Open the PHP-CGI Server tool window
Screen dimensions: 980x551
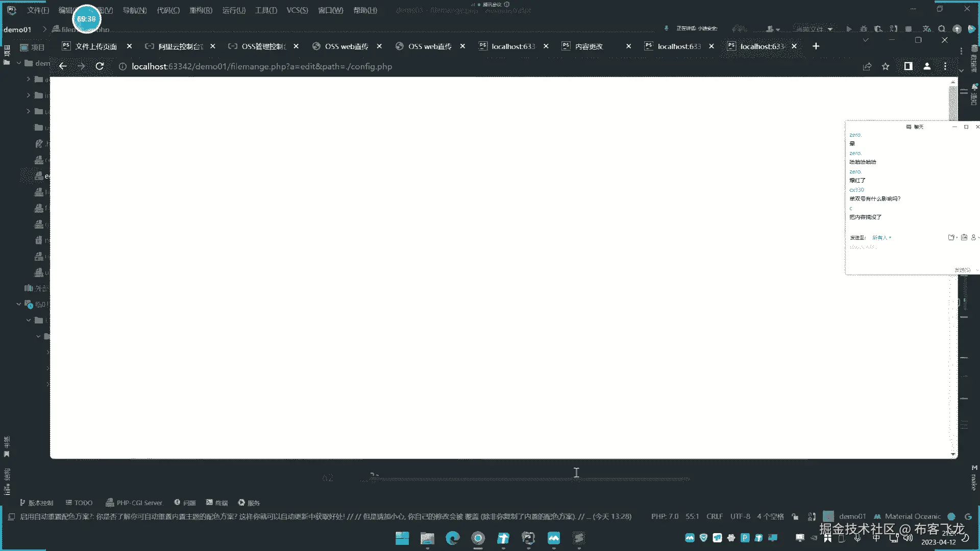[x=134, y=503]
